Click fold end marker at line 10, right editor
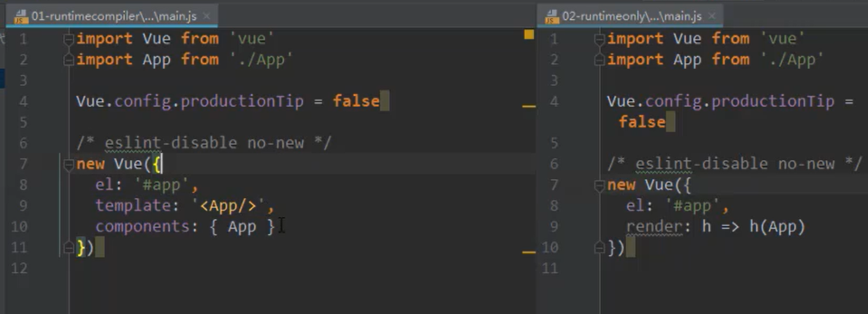The image size is (868, 314). click(599, 247)
